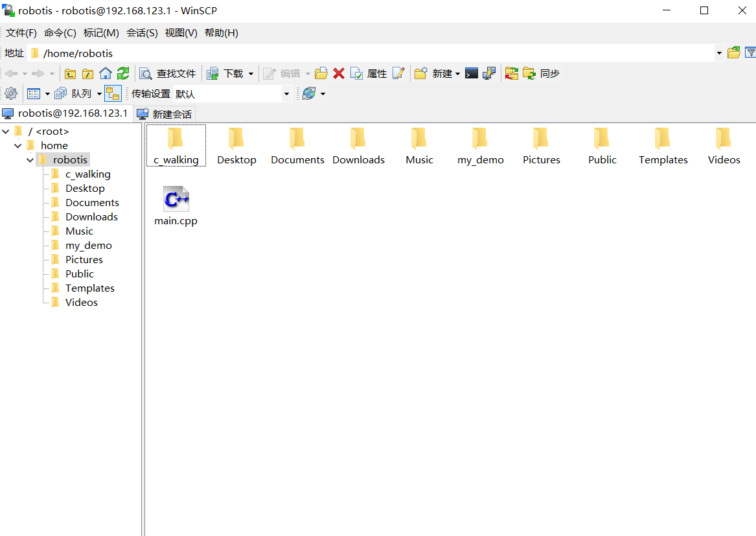Select c_walking folder in file pane

(176, 146)
